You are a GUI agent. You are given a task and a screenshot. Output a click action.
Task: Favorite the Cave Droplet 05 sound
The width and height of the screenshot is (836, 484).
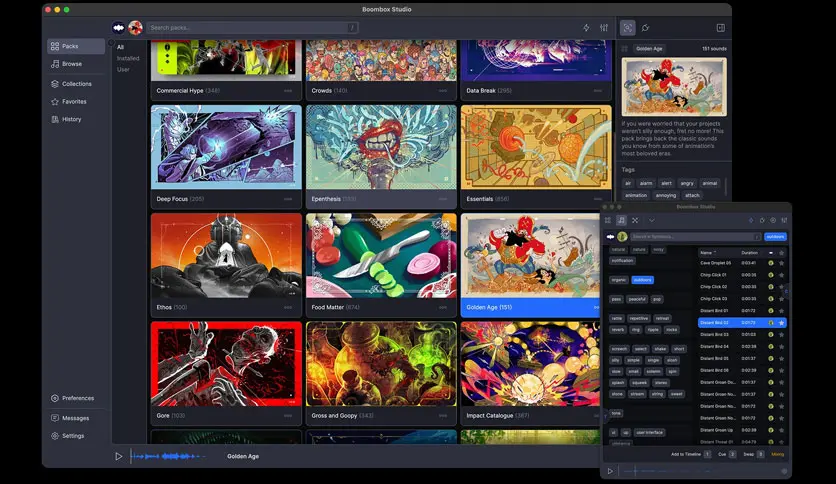(x=782, y=263)
